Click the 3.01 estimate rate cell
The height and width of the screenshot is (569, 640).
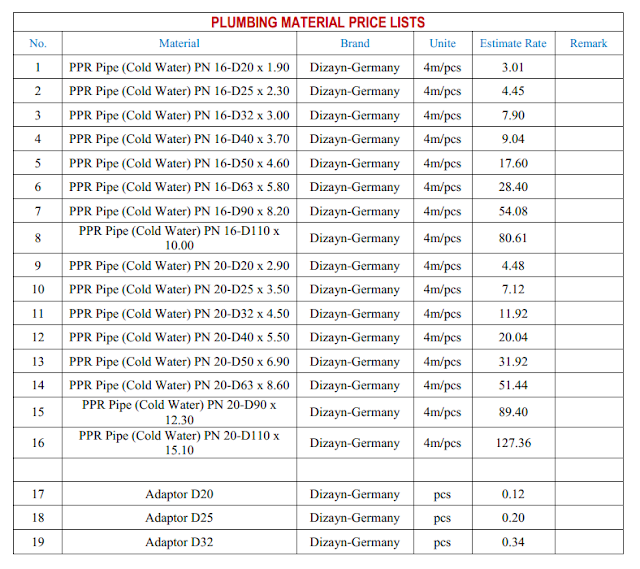point(513,67)
